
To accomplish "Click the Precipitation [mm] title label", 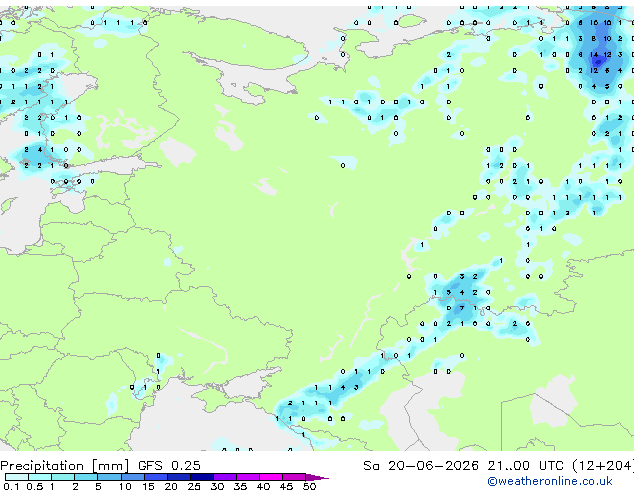I will coord(65,466).
